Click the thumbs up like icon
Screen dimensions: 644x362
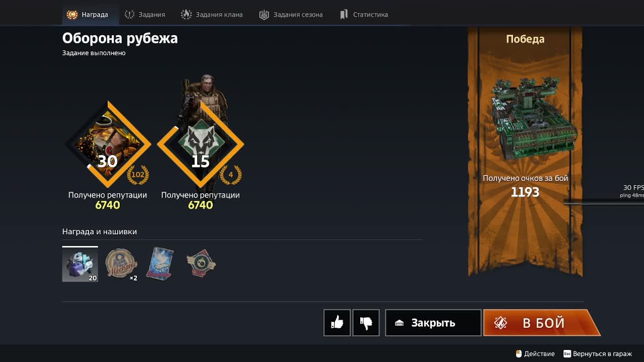(x=337, y=323)
